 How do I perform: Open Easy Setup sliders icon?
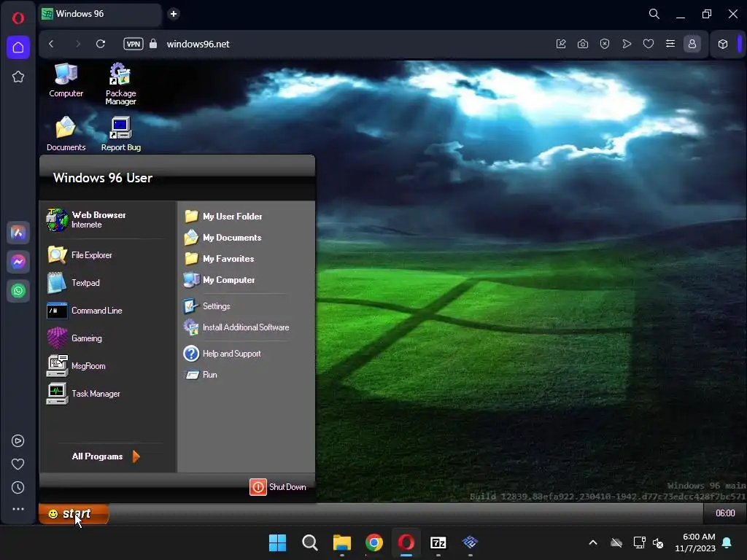[670, 44]
